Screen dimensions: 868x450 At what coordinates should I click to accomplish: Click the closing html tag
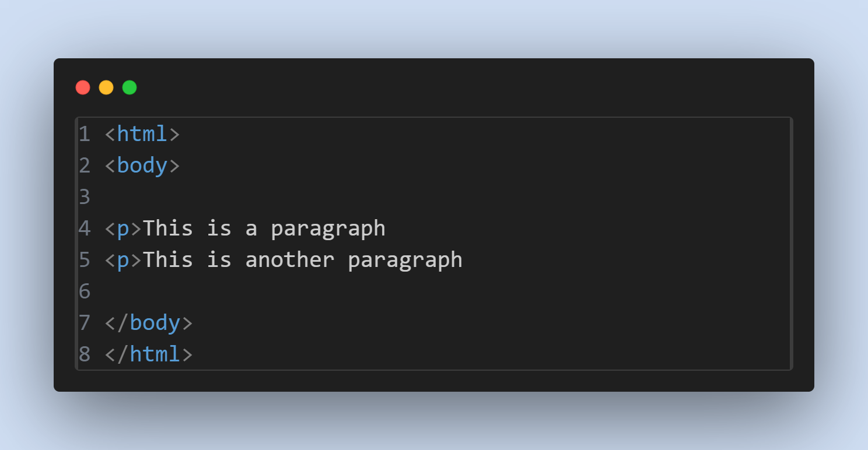(x=149, y=354)
